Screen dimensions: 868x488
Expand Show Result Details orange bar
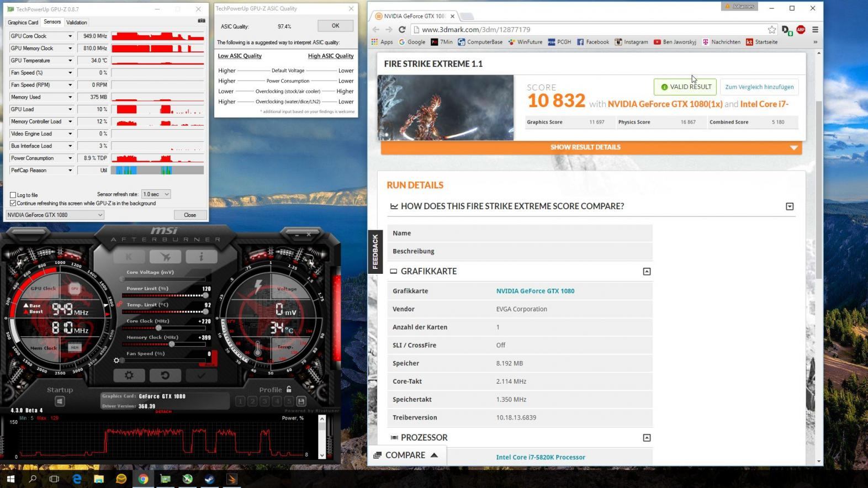(x=591, y=147)
